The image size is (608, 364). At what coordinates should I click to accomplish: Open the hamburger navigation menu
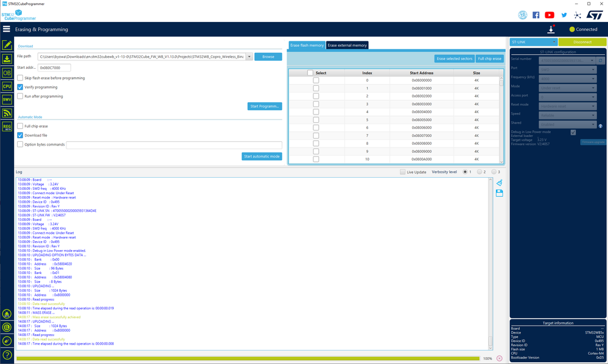(6, 29)
